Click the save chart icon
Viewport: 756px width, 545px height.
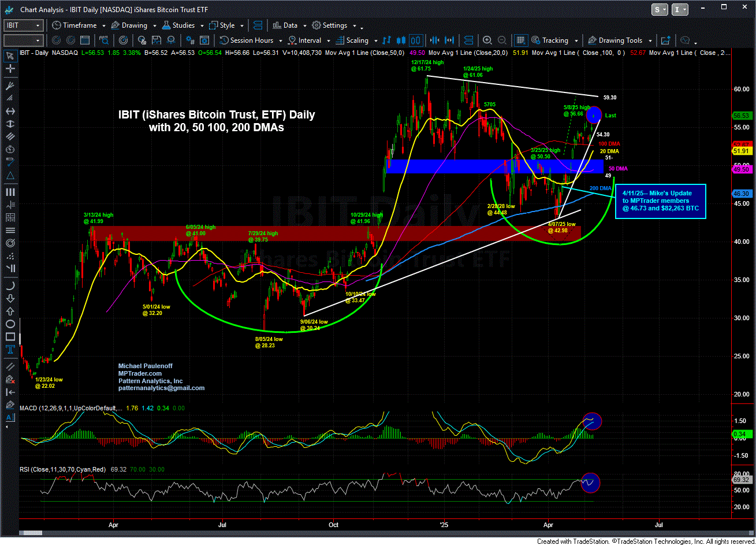[156, 40]
